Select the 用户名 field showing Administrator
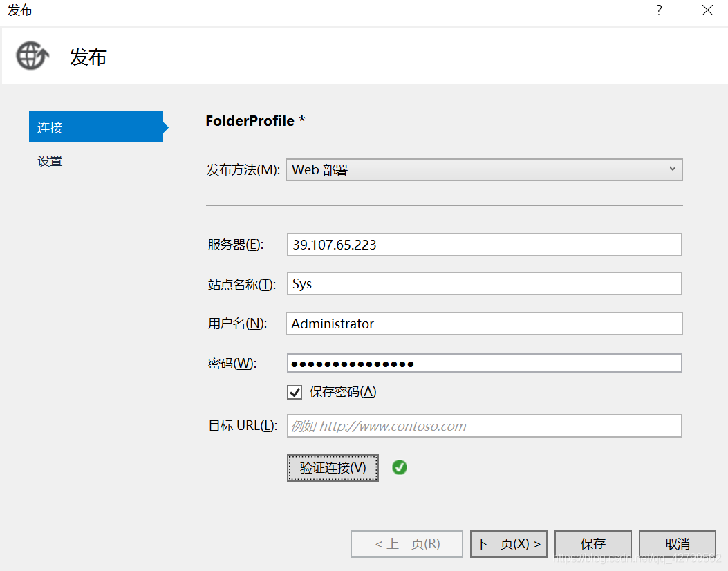Viewport: 728px width, 571px height. click(484, 323)
